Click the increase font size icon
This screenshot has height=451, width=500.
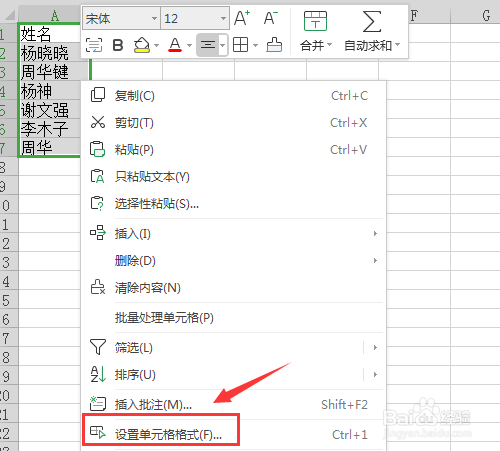(242, 18)
